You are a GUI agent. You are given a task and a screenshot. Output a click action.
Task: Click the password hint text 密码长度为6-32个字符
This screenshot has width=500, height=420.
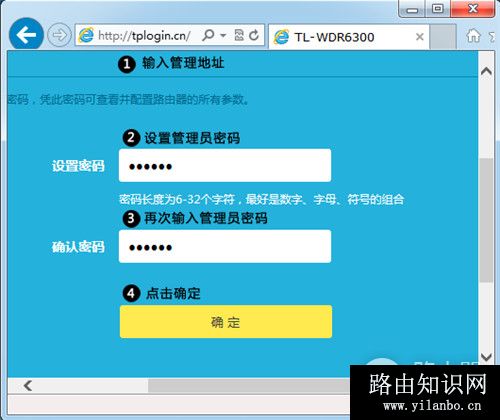click(x=177, y=200)
